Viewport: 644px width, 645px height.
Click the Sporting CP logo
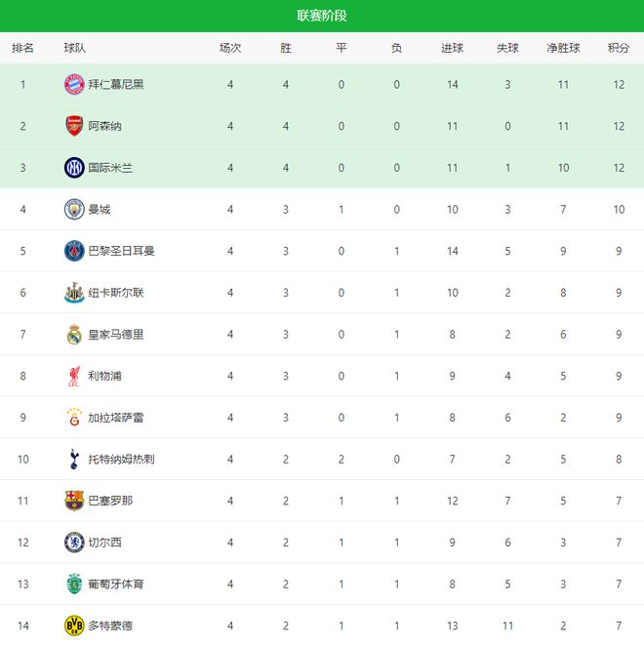[x=74, y=584]
